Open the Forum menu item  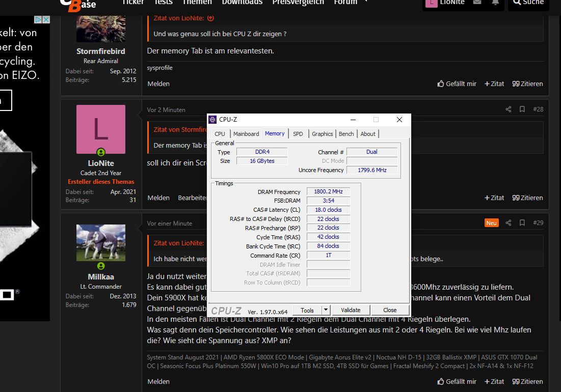point(345,2)
